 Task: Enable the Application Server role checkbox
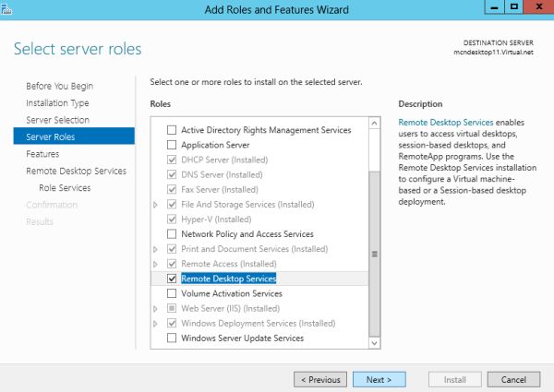point(171,145)
